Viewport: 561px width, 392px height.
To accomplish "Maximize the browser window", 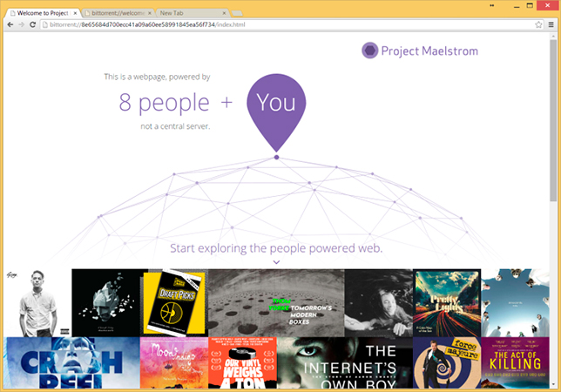I will [x=530, y=5].
